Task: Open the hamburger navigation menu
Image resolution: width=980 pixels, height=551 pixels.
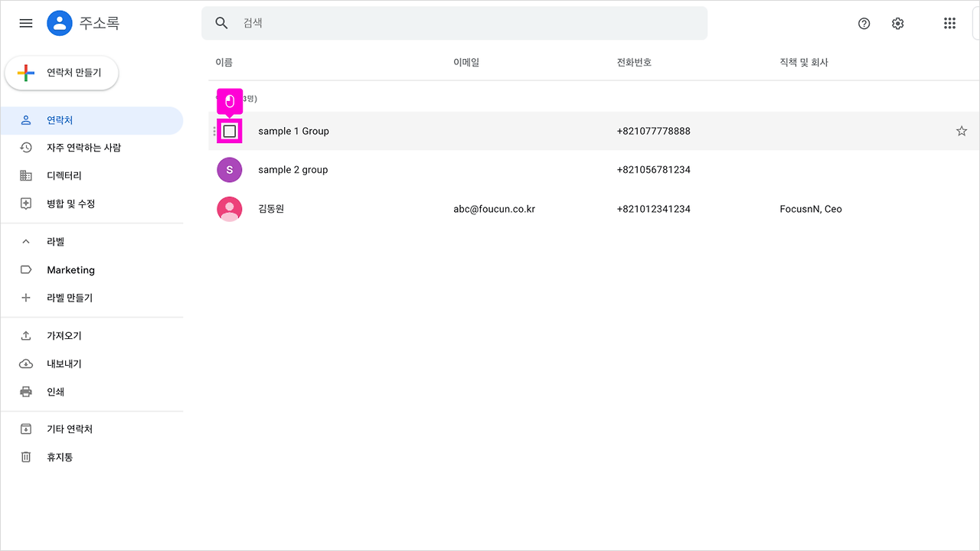Action: 25,22
